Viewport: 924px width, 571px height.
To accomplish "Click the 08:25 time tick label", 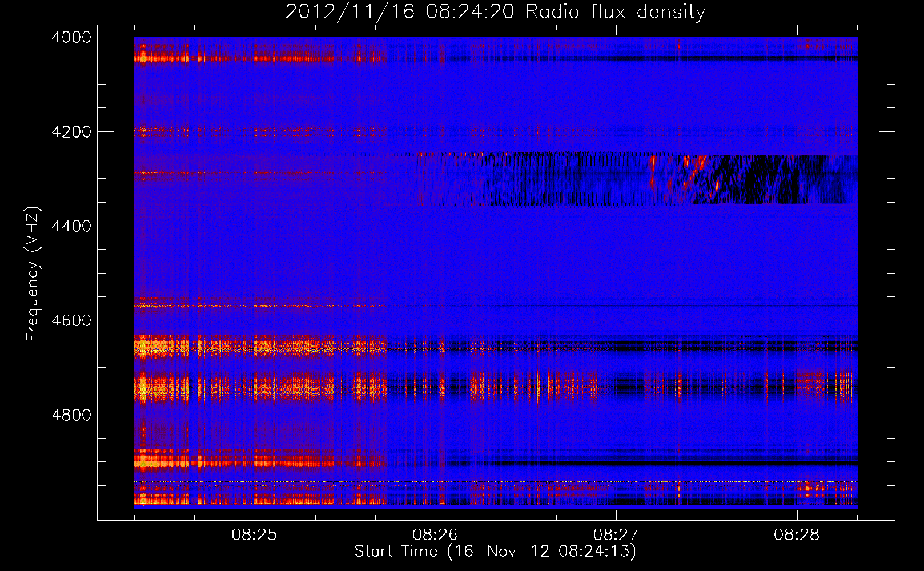I will tap(254, 535).
